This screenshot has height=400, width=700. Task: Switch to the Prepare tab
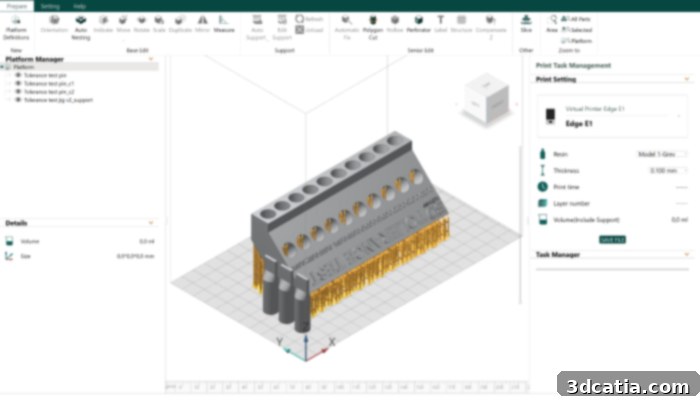[17, 6]
